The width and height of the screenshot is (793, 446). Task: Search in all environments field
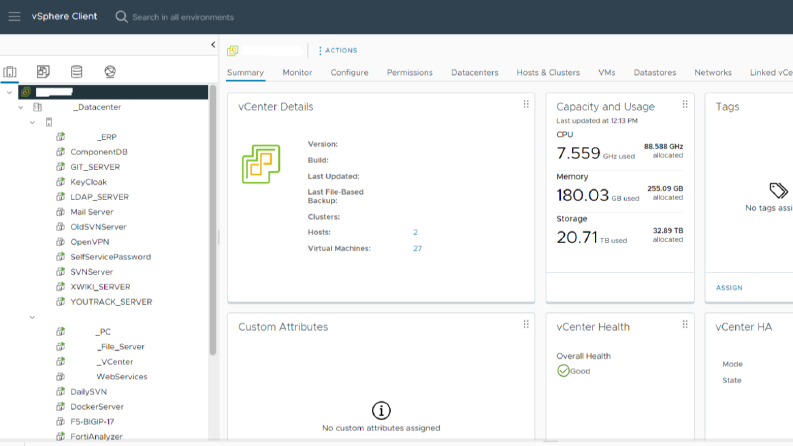[x=183, y=17]
